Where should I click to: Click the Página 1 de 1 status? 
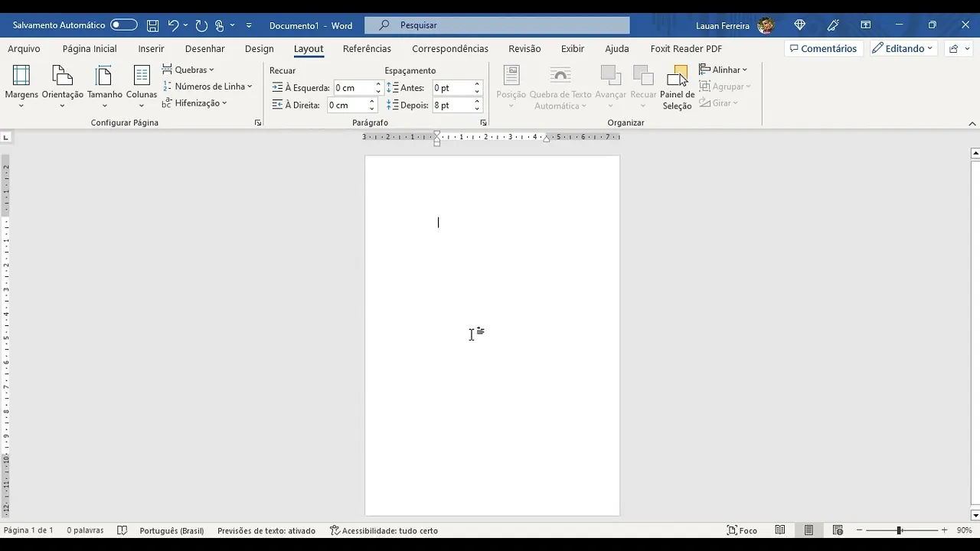(28, 530)
